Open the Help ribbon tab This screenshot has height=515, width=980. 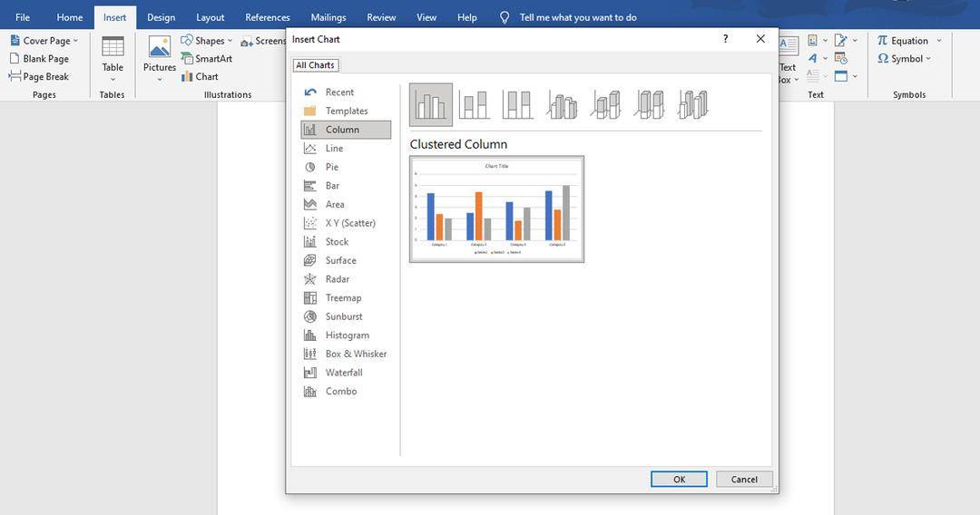pyautogui.click(x=467, y=17)
